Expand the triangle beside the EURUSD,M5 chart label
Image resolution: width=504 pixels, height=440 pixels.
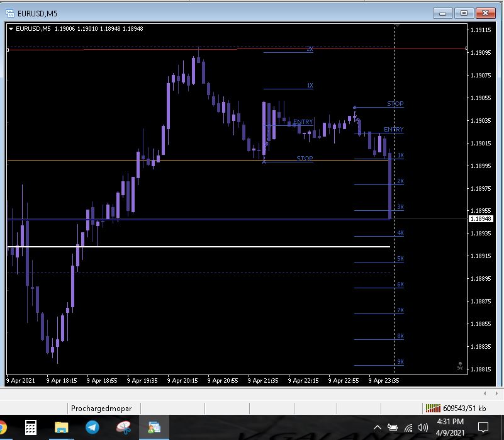11,28
